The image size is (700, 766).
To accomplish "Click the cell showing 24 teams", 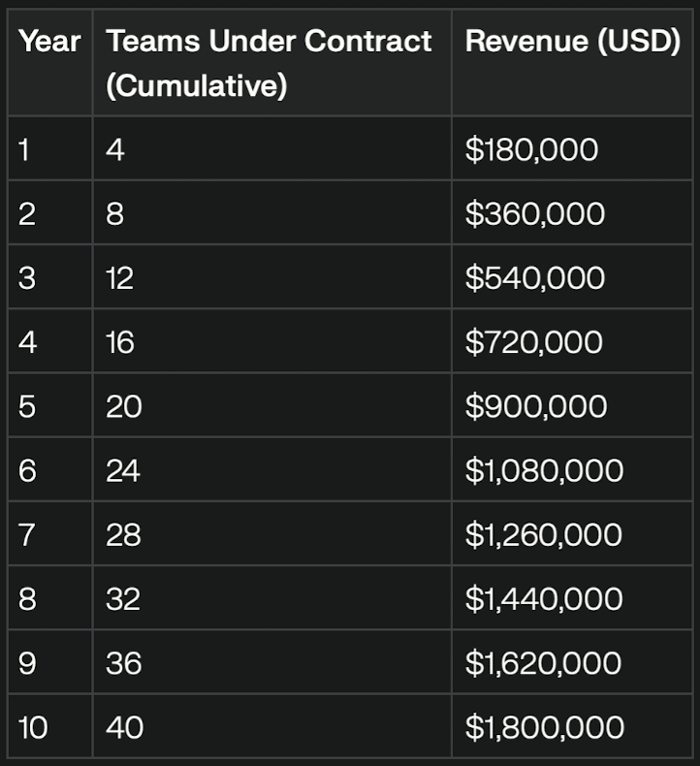I will [123, 470].
